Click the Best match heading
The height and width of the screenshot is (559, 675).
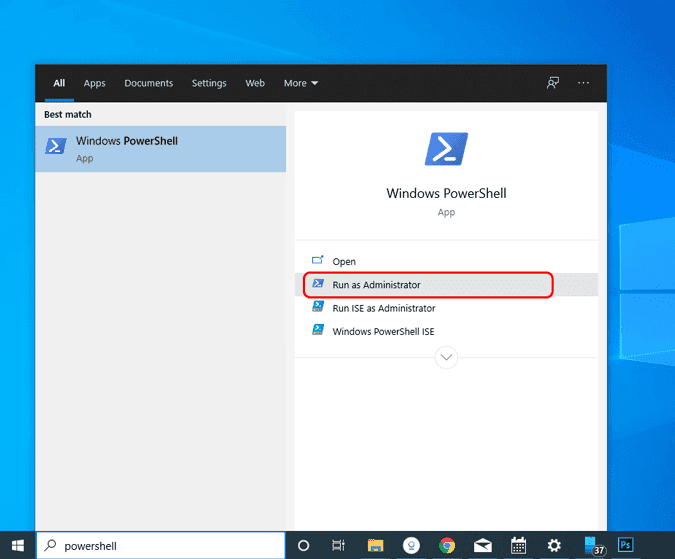pyautogui.click(x=68, y=114)
